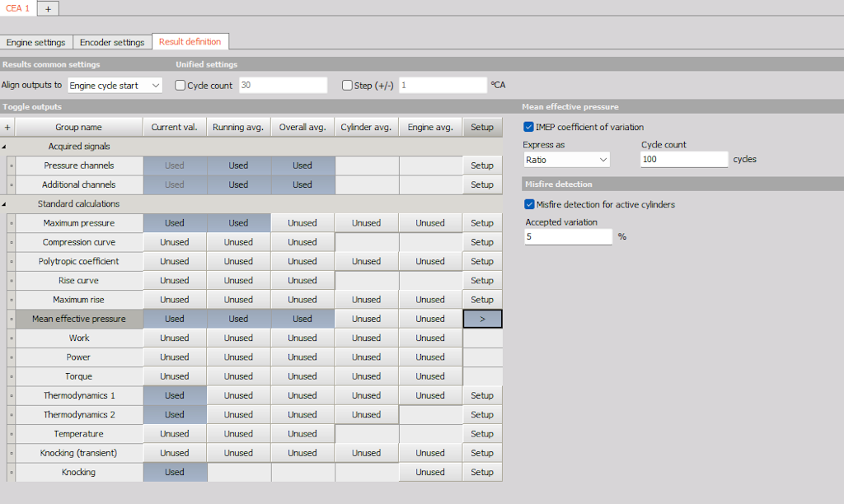Click the IMEP Cycle count field
The width and height of the screenshot is (844, 504).
click(684, 159)
